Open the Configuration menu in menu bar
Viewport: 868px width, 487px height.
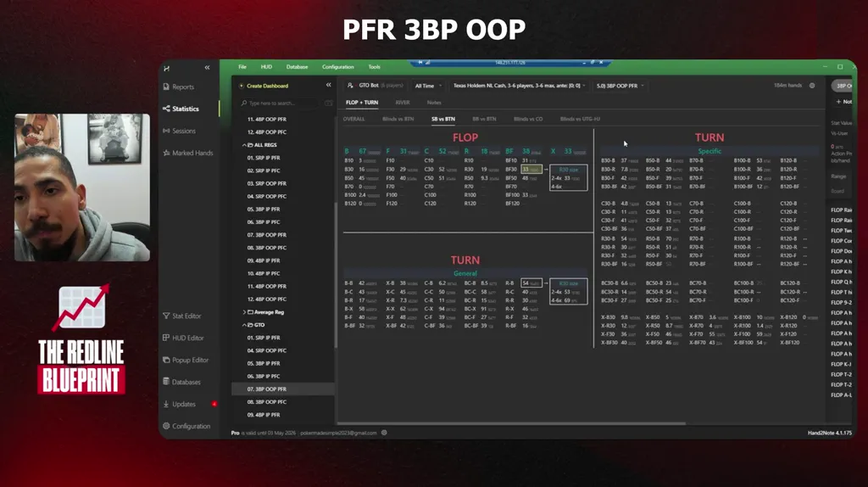click(x=337, y=67)
